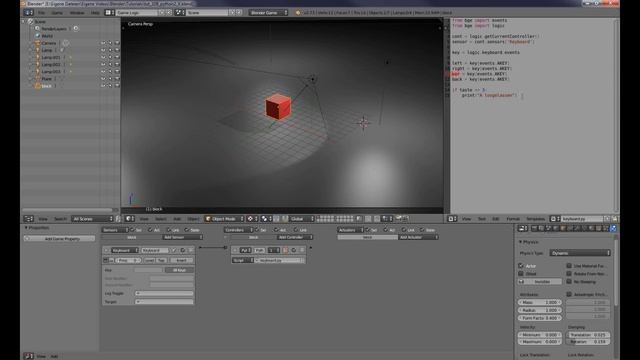Click the render restrict icon for Camera row
This screenshot has width=640, height=360.
[117, 43]
